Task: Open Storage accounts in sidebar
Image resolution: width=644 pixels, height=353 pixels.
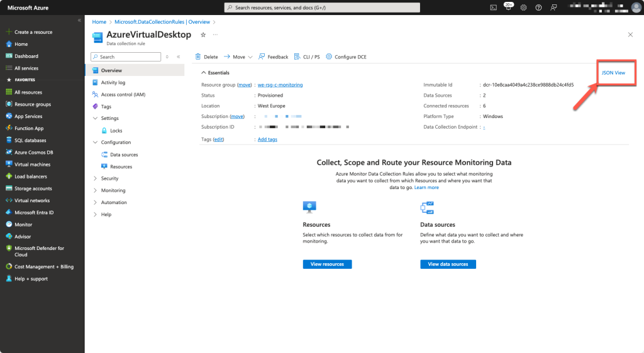Action: point(33,188)
